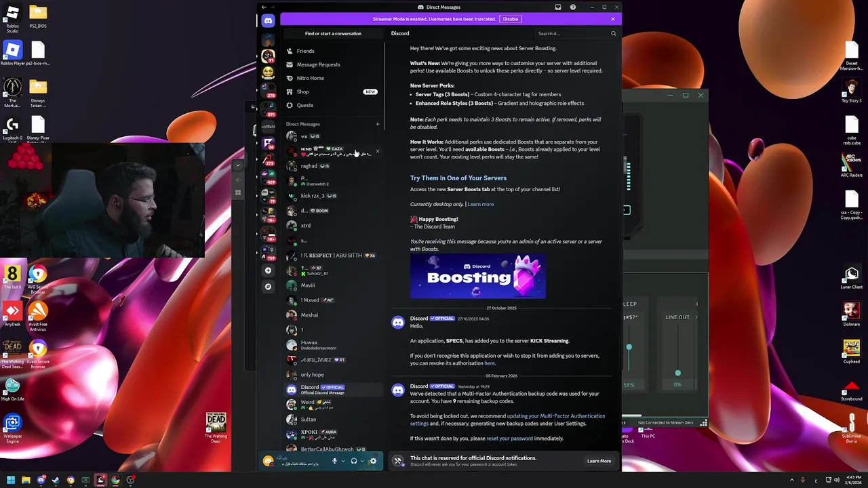
Task: Open the Discord inbox icon in title bar
Action: coord(558,7)
